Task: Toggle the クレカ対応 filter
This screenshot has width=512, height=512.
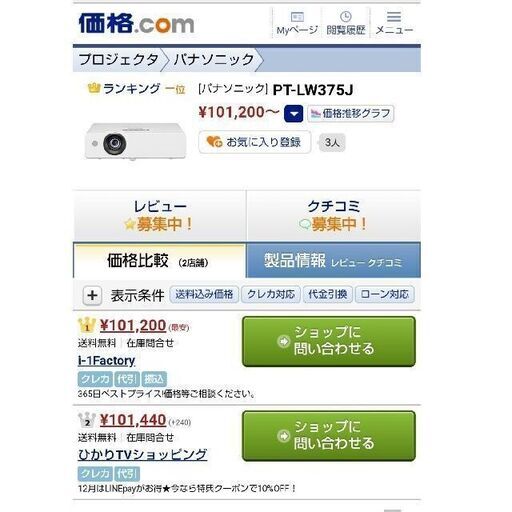Action: [271, 294]
